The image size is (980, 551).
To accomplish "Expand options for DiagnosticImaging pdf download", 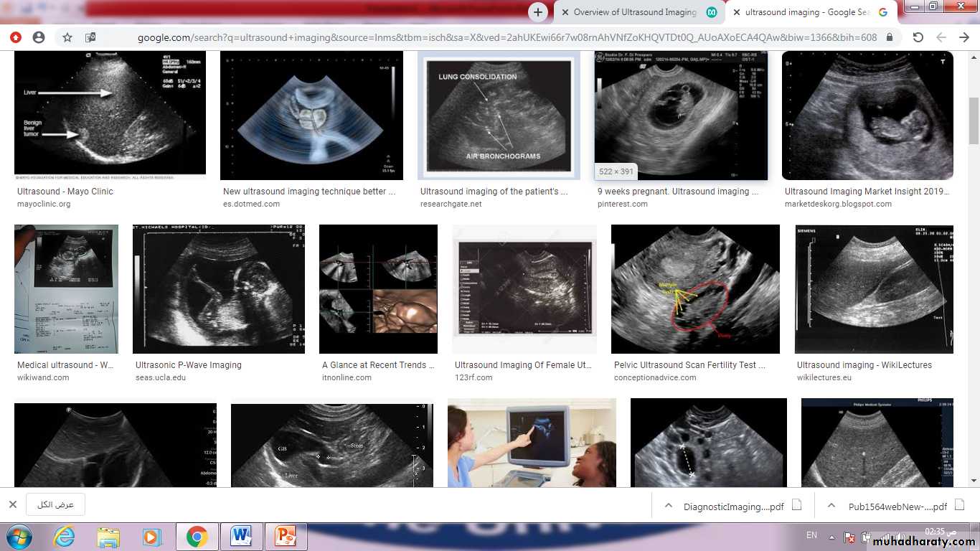I will [x=668, y=506].
